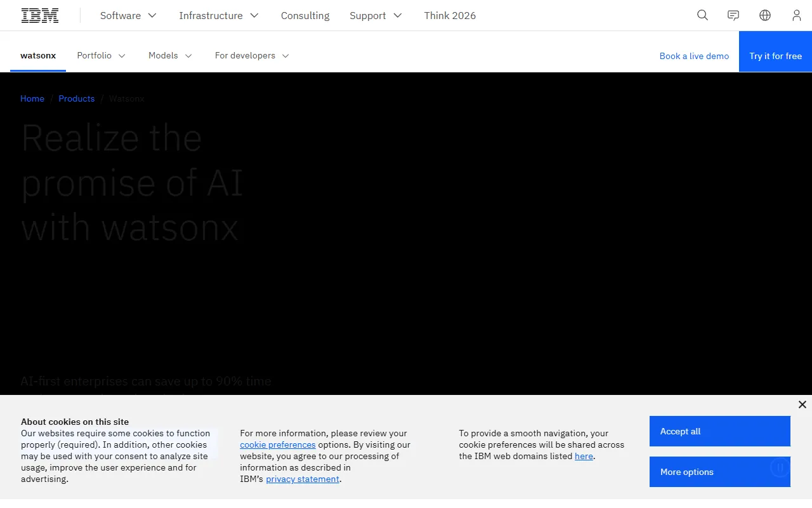This screenshot has height=508, width=812.
Task: Open the Think 2026 menu item
Action: coord(450,16)
